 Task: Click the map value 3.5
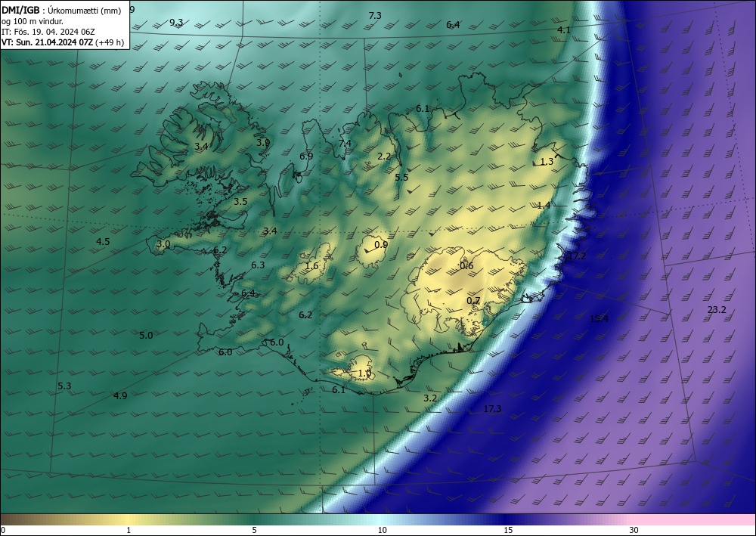[x=240, y=202]
